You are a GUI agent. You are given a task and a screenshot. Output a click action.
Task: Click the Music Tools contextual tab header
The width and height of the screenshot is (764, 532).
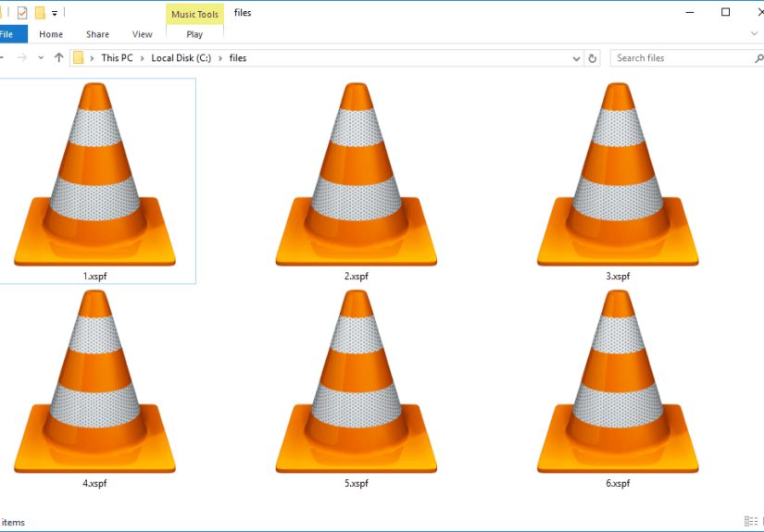(x=194, y=14)
